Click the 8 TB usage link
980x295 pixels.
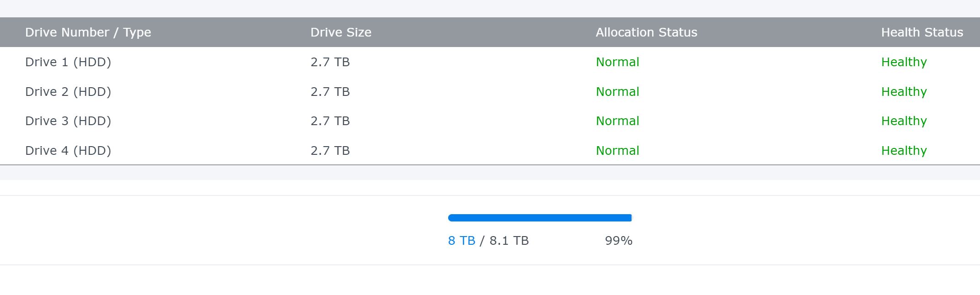coord(461,240)
